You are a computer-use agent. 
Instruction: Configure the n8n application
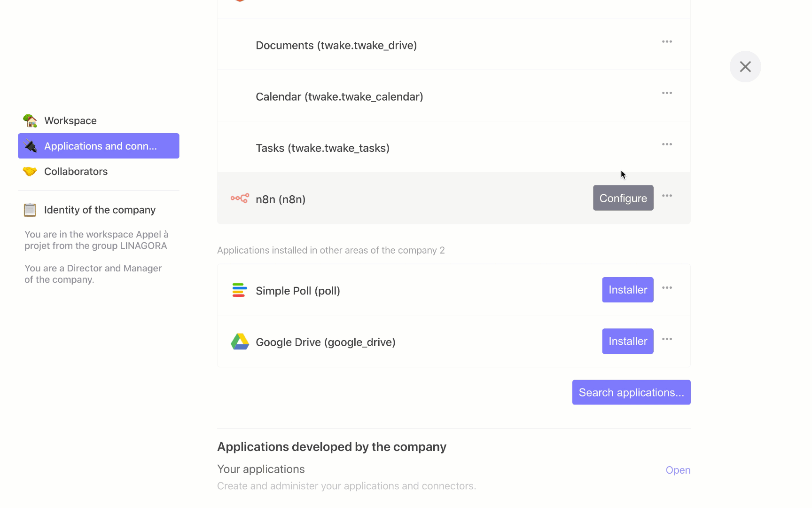(x=623, y=198)
